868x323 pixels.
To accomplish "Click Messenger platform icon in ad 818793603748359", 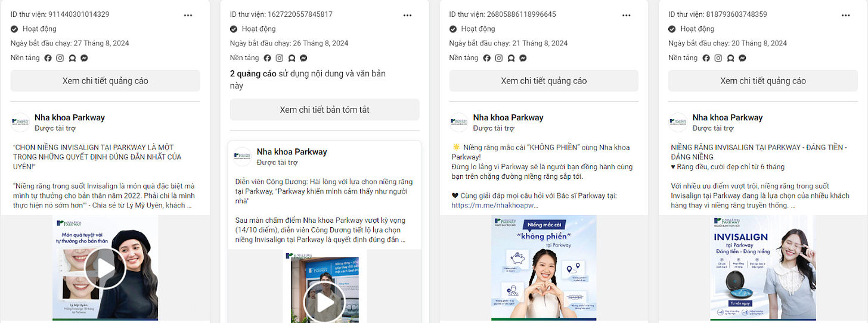I will tap(743, 58).
